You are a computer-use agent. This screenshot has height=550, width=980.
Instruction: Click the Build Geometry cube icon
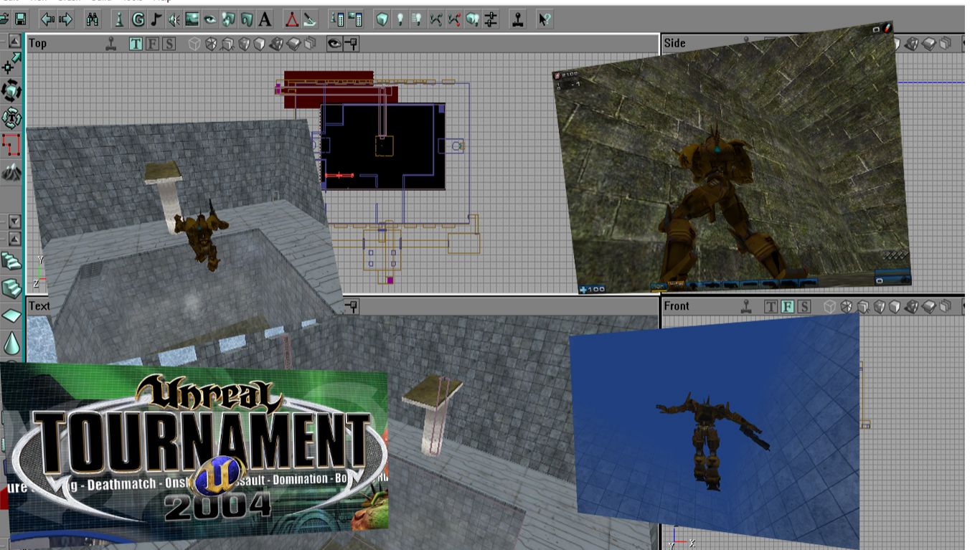pos(382,19)
